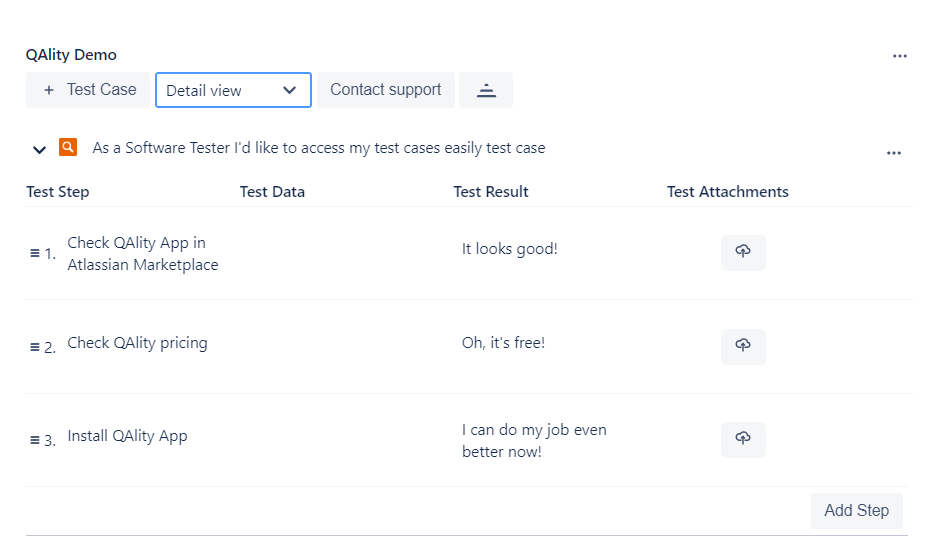Select step text 'Check QAlity pricing'
The width and height of the screenshot is (927, 544).
[x=137, y=343]
